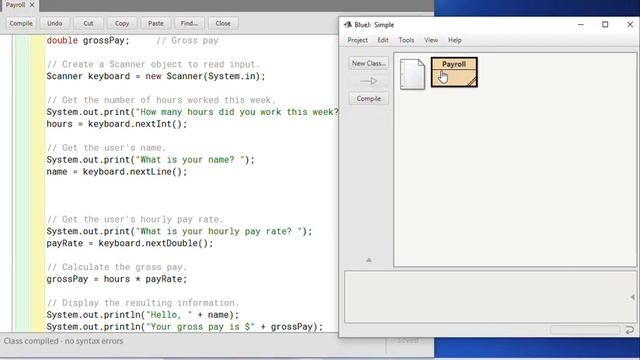This screenshot has width=640, height=360.
Task: Select the inheritance arrow tool in BlueJ
Action: [x=369, y=81]
